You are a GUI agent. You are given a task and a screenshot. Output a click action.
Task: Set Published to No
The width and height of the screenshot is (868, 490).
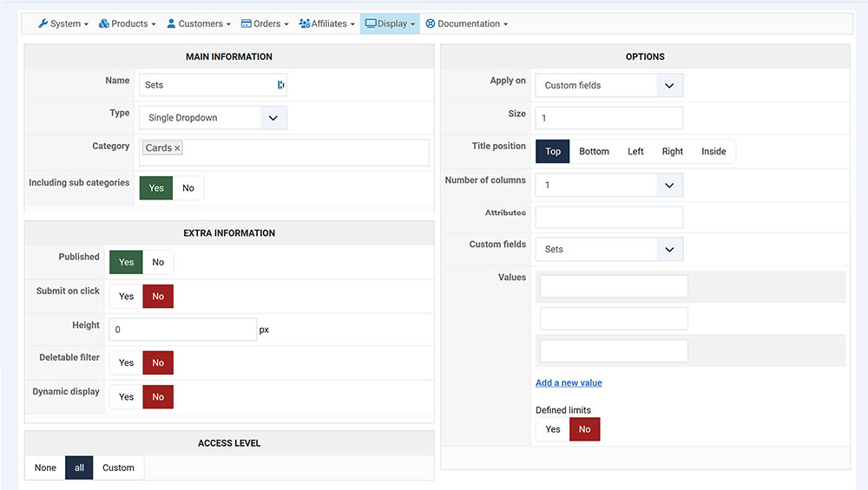click(158, 262)
